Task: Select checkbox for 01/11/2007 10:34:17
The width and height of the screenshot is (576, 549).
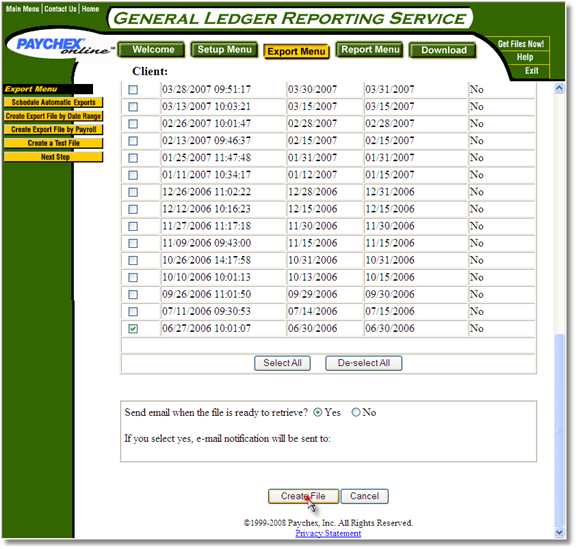Action: point(133,175)
